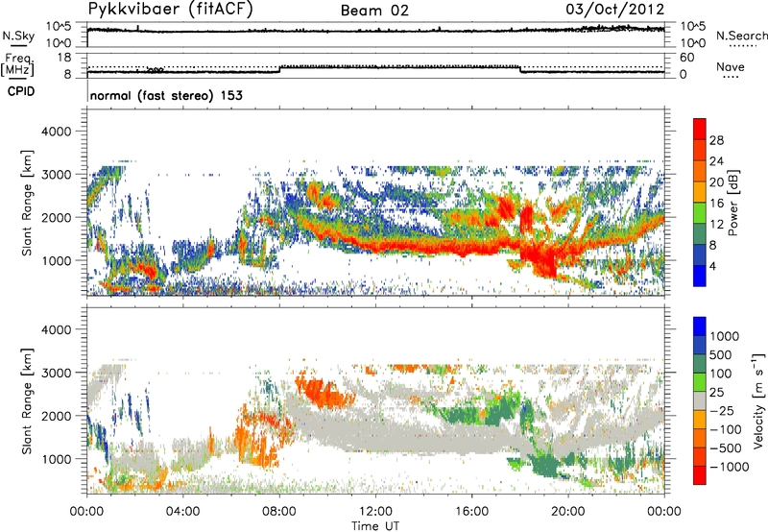
Task: Click the 'CPID' row label
Action: [21, 91]
